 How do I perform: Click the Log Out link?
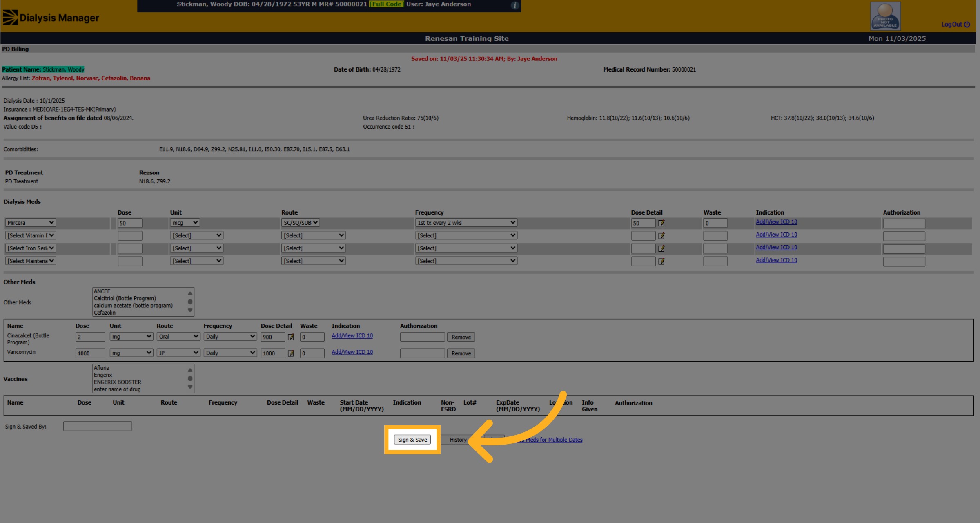tap(955, 25)
